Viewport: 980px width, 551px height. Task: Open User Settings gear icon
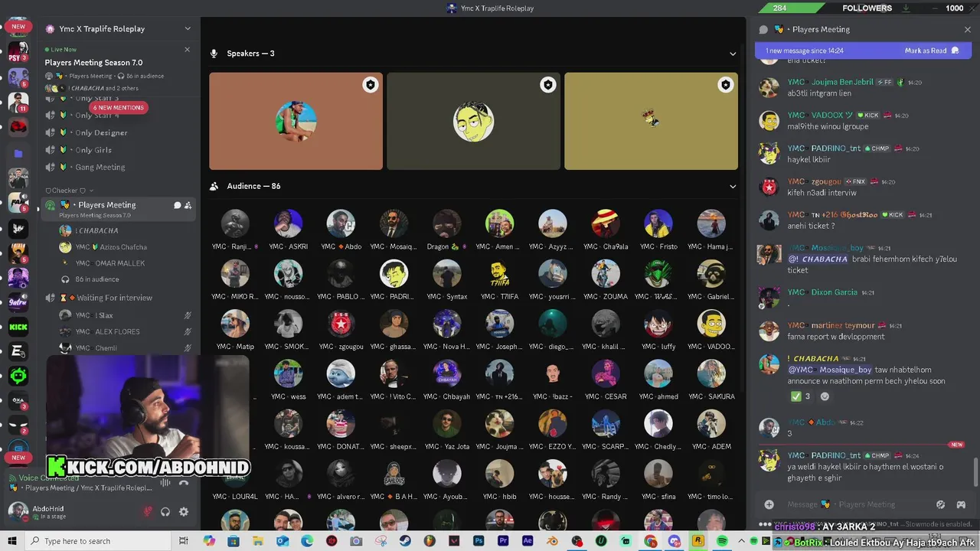(x=184, y=512)
